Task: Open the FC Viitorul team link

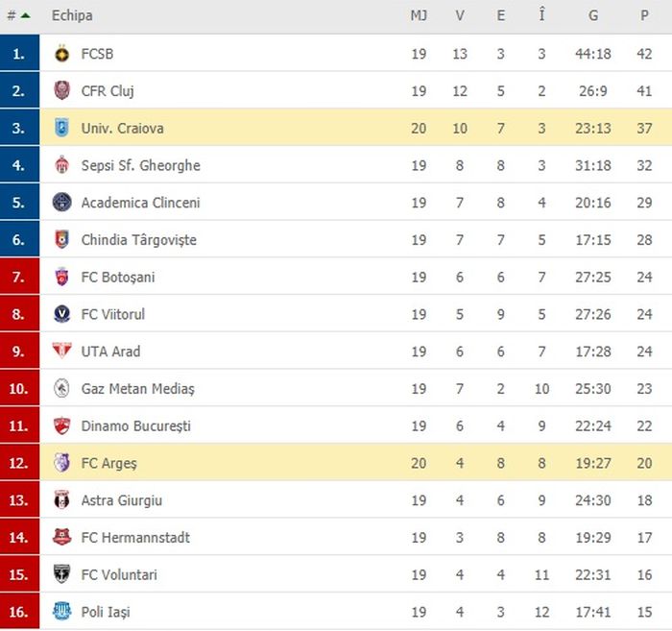Action: [112, 314]
